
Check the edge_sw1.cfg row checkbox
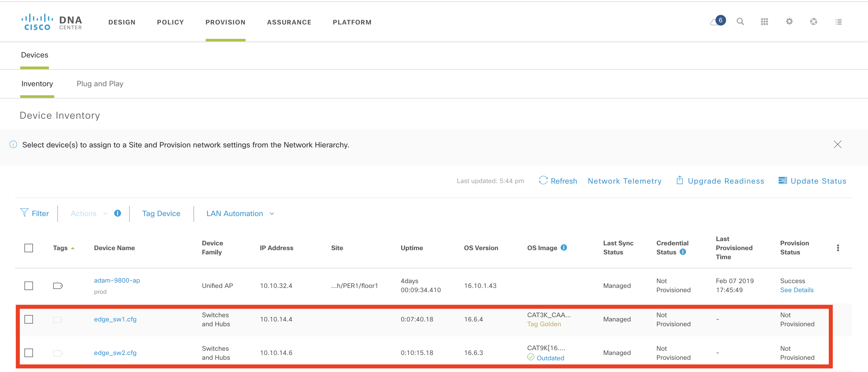[29, 319]
